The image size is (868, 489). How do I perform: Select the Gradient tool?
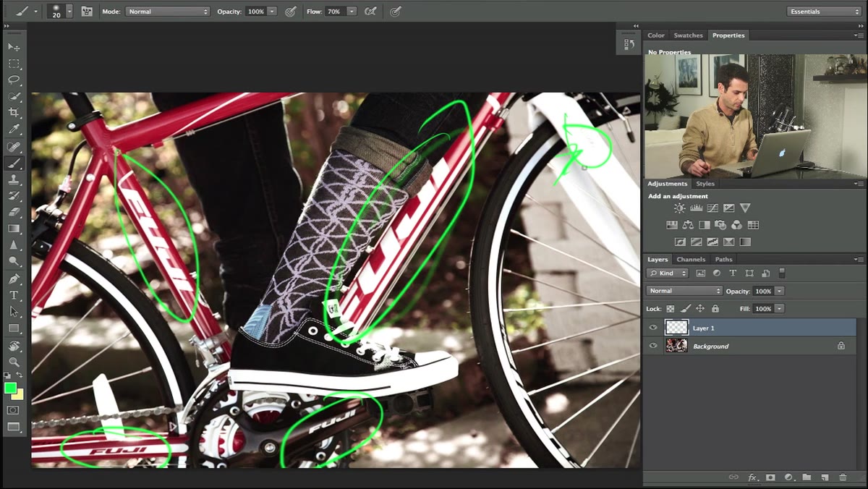click(14, 229)
